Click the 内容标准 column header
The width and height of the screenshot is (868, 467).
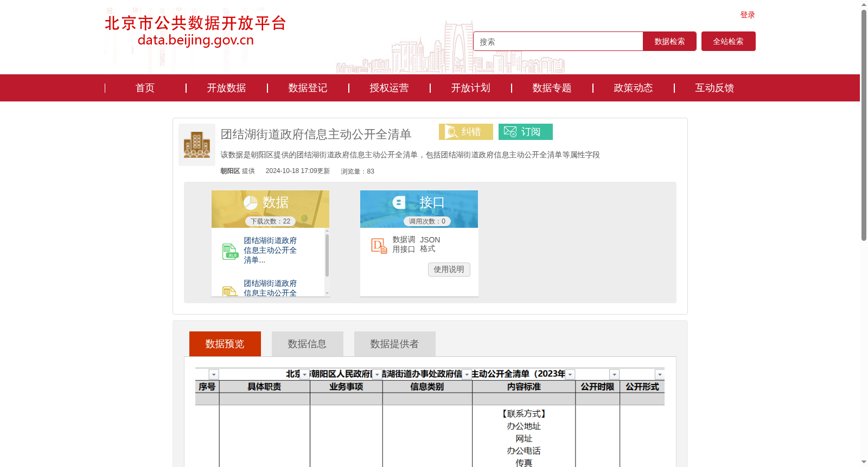point(524,387)
